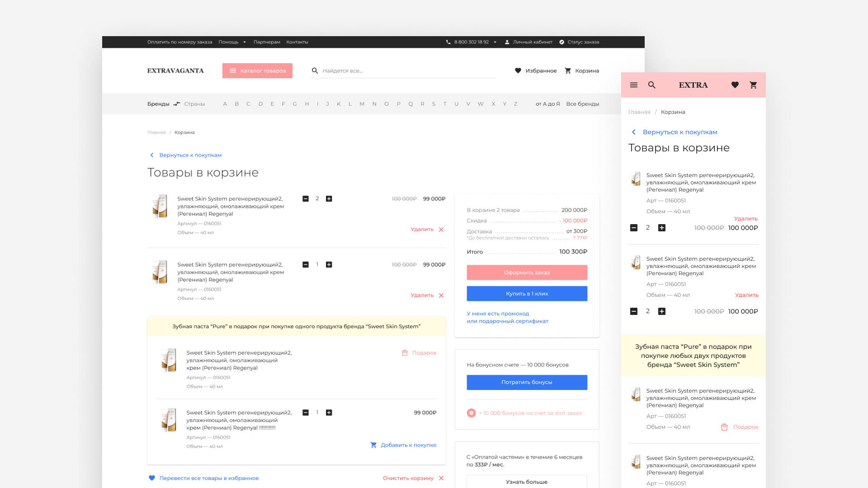Click the Корзина cart icon in desktop header
This screenshot has height=488, width=868.
568,70
